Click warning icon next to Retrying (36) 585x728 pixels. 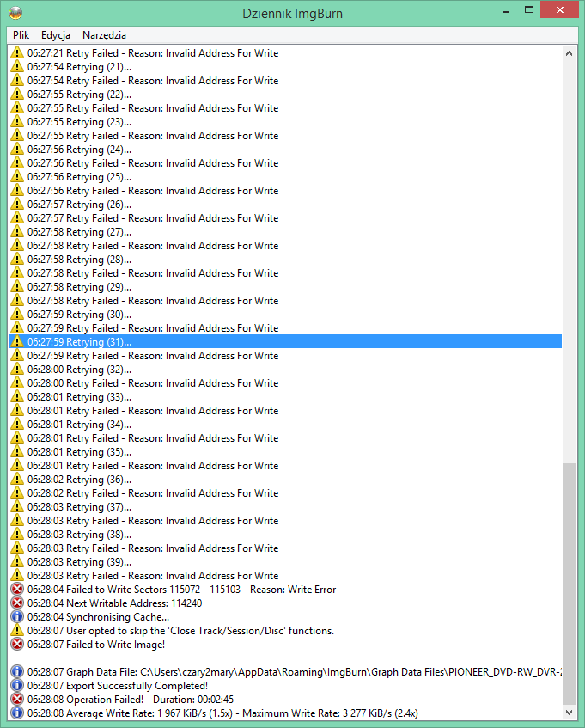(16, 479)
